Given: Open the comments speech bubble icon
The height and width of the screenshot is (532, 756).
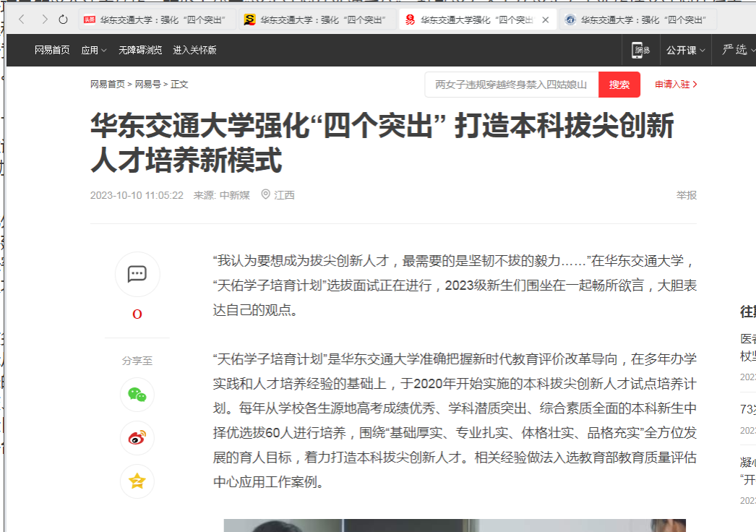Looking at the screenshot, I should coord(137,274).
